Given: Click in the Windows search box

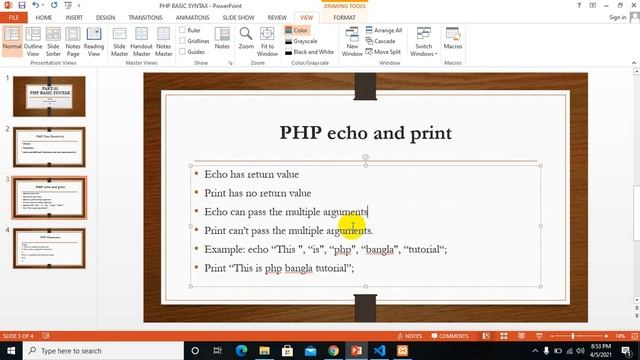Looking at the screenshot, I should [x=103, y=351].
